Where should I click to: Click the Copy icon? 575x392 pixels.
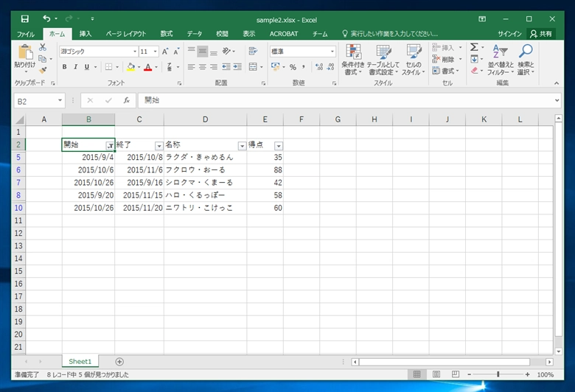pyautogui.click(x=43, y=59)
